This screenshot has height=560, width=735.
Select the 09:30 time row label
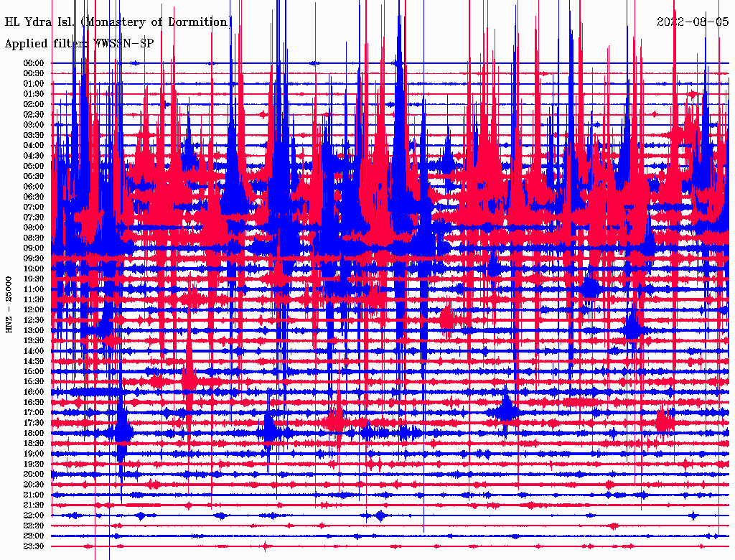coord(34,259)
